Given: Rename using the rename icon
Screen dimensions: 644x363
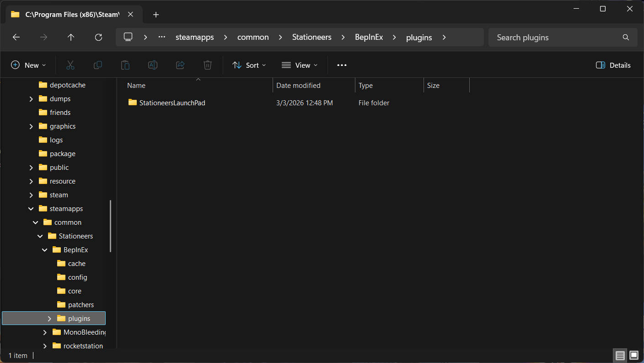Looking at the screenshot, I should 152,65.
